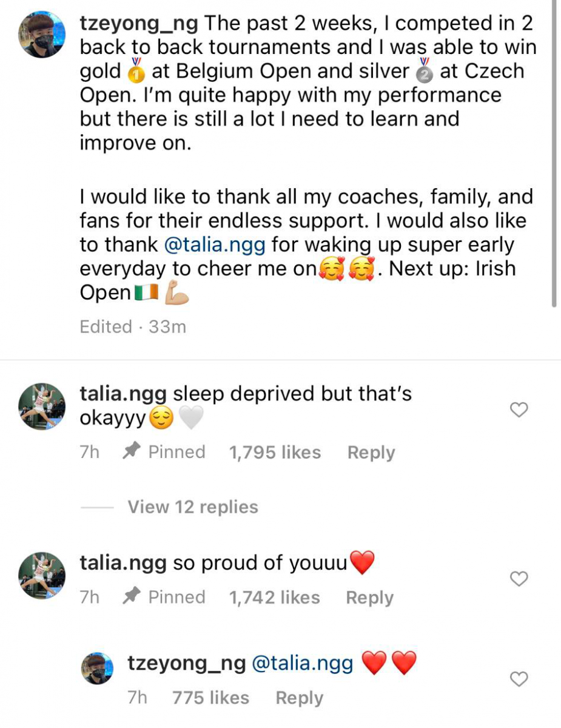View 775 likes on the reply
Image resolution: width=561 pixels, height=728 pixels.
click(x=210, y=698)
